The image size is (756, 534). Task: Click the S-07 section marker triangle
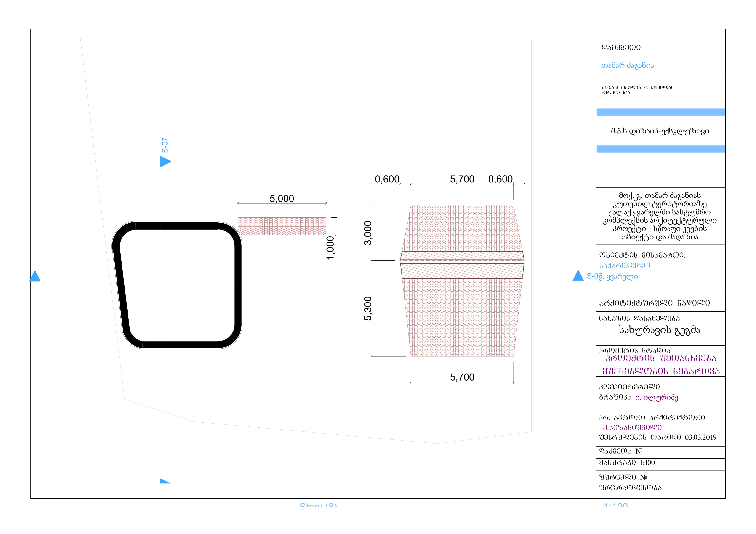tap(165, 162)
